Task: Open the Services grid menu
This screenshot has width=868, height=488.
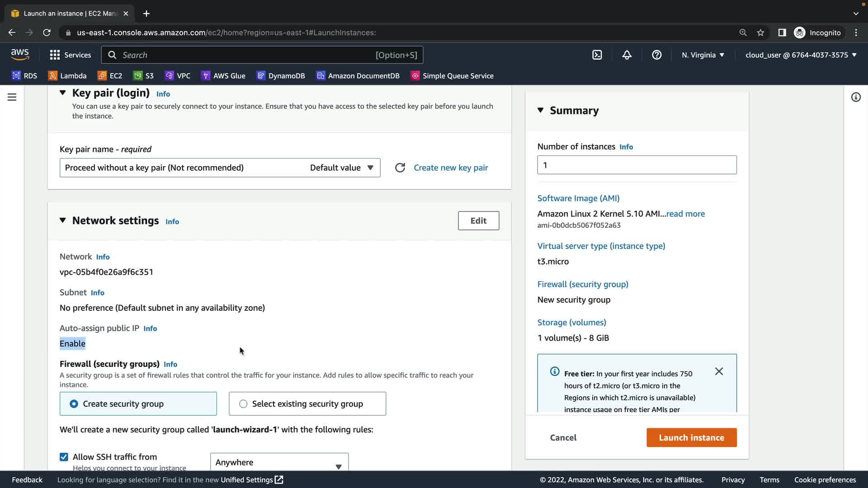Action: point(70,55)
